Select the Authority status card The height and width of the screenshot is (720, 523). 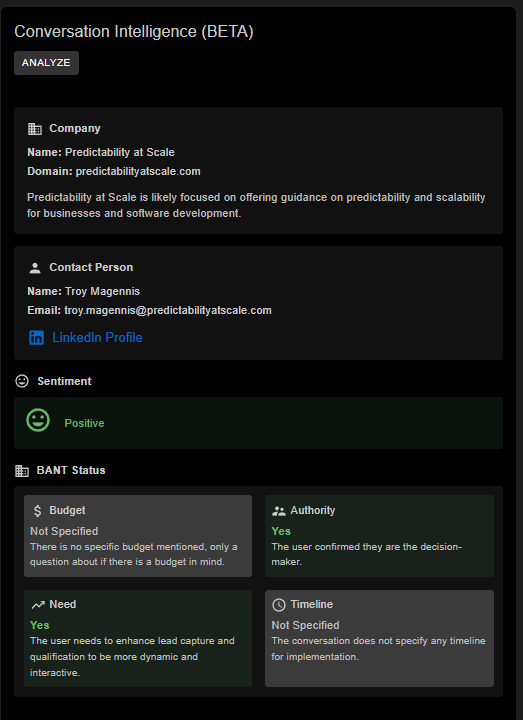(x=379, y=536)
